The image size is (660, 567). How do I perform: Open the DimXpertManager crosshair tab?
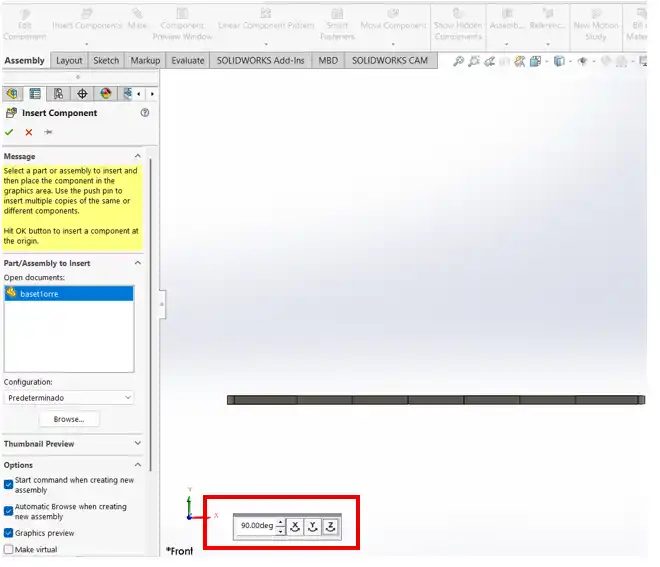[82, 93]
